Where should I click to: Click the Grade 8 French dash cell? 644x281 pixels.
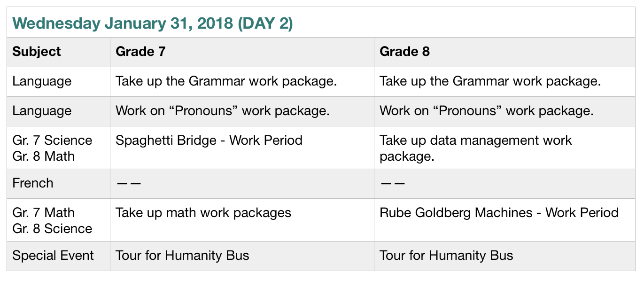coord(393,183)
